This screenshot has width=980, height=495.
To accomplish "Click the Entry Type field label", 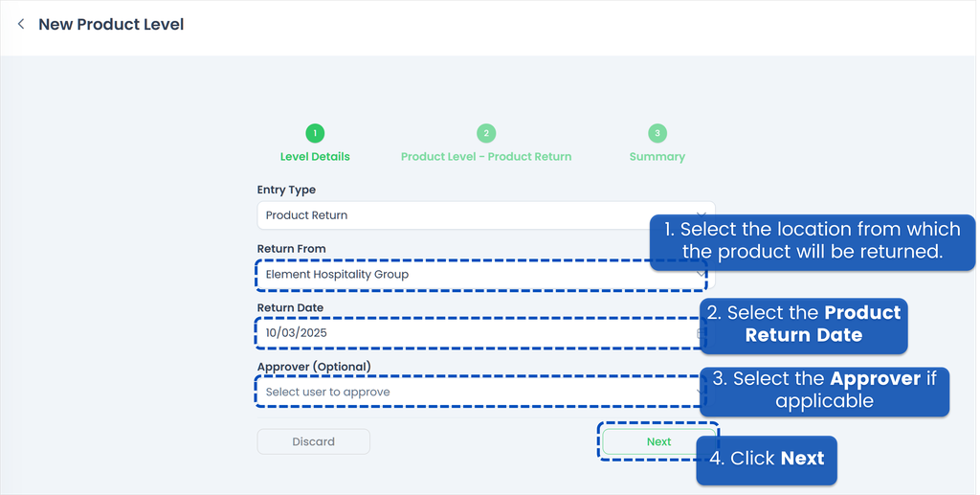I will pos(286,190).
